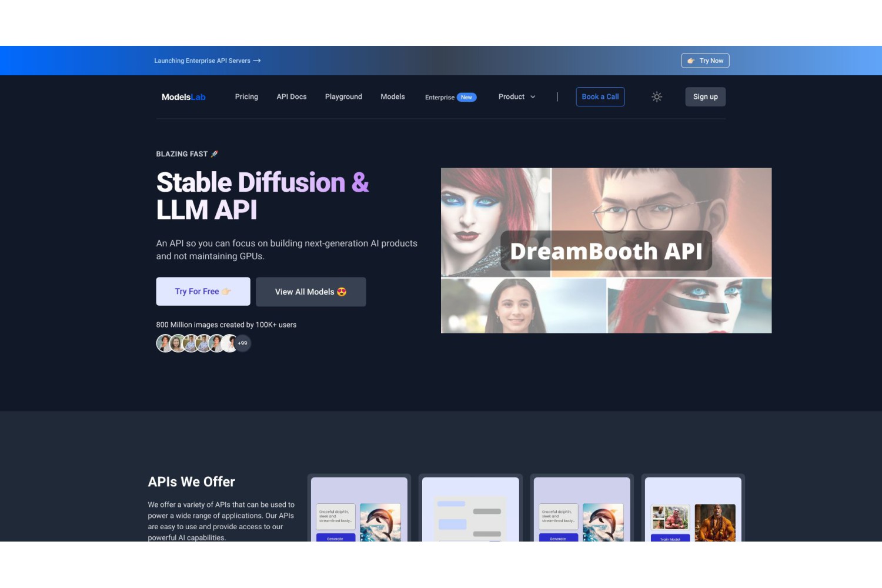Open Launching Enterprise API Servers link

click(208, 61)
